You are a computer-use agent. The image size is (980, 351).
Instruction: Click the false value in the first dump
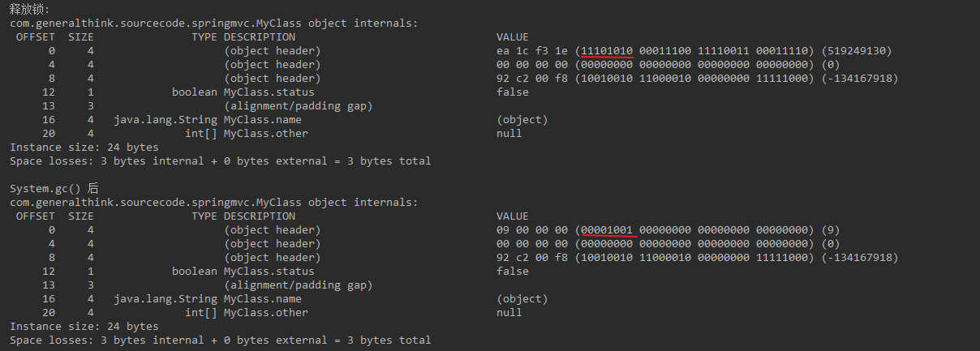pyautogui.click(x=513, y=92)
